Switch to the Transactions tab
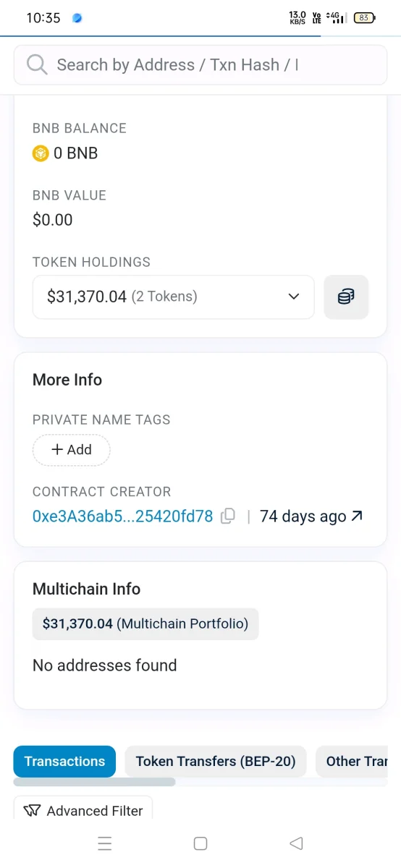The height and width of the screenshot is (868, 401). 64,761
